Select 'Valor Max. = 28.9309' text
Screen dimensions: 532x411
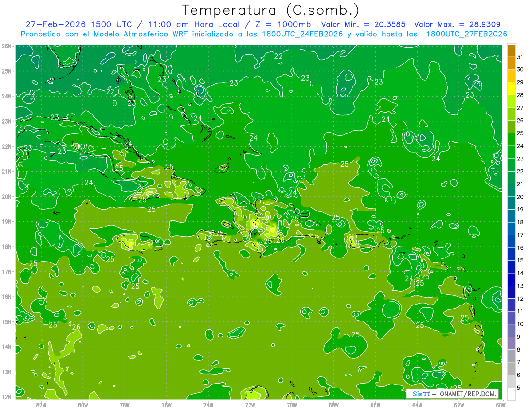458,24
